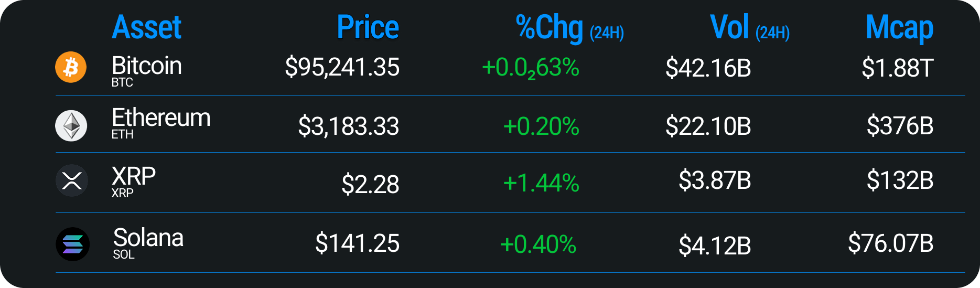
Task: Click Ethereum market cap $376B
Action: tap(900, 126)
